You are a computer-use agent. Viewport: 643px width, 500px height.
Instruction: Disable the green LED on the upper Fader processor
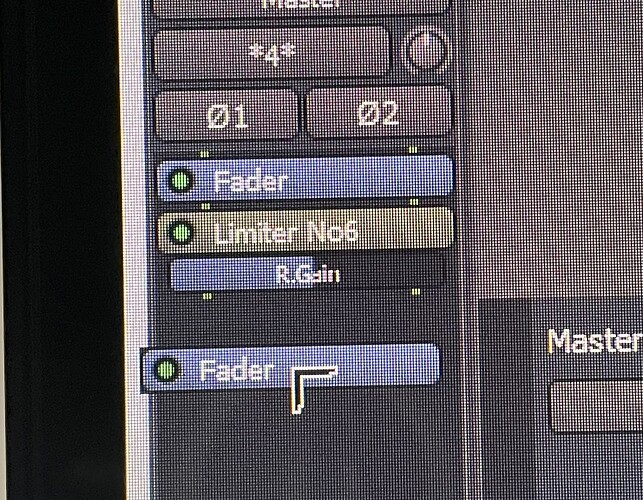click(x=180, y=180)
